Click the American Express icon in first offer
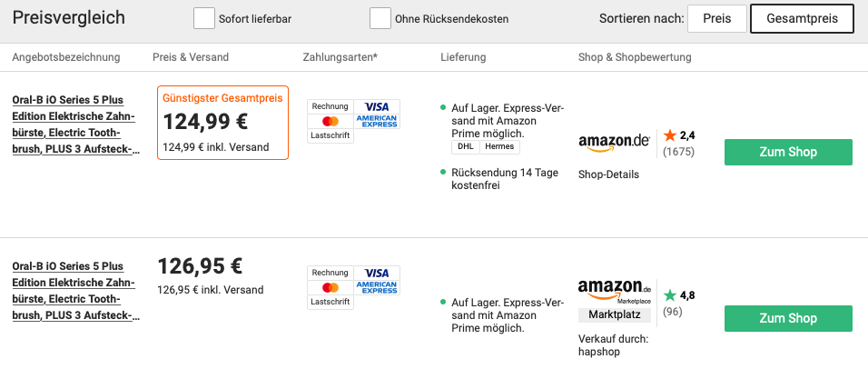Screen dimensions: 868x389 click(377, 122)
